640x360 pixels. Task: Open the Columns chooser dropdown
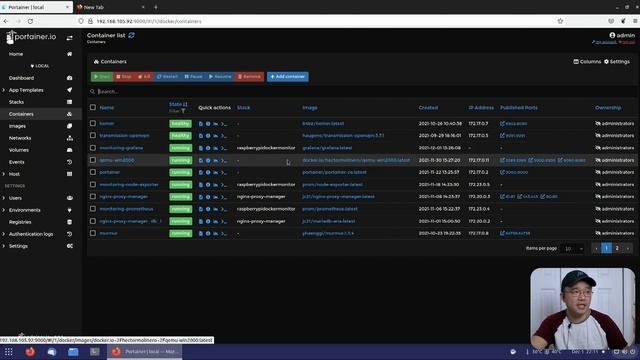[x=587, y=62]
